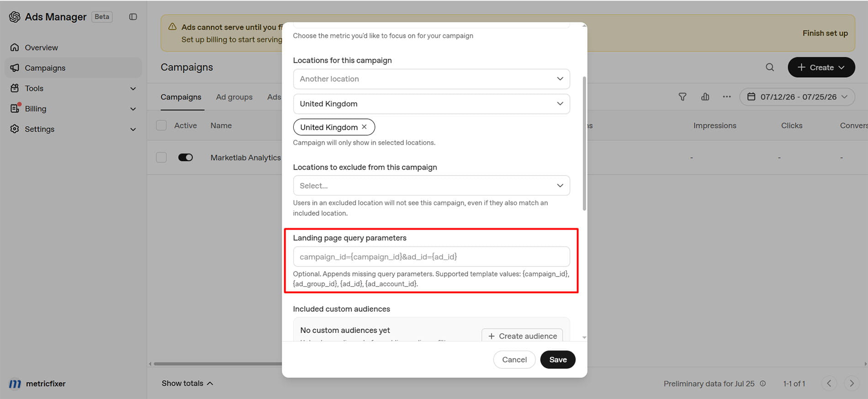Click the metricfixer account label
This screenshot has width=868, height=399.
[x=46, y=383]
